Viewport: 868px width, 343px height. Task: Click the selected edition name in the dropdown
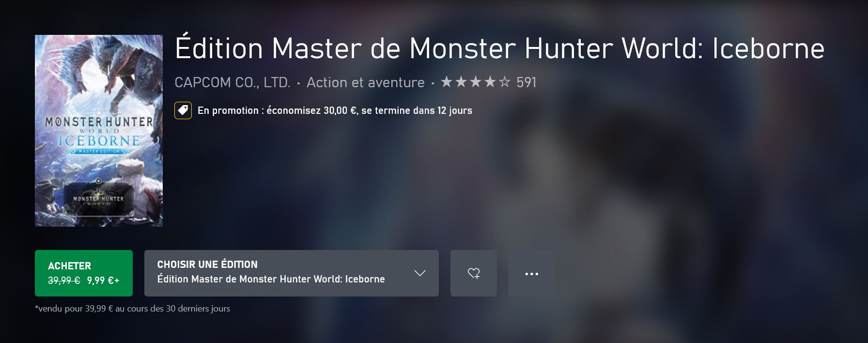(x=271, y=279)
